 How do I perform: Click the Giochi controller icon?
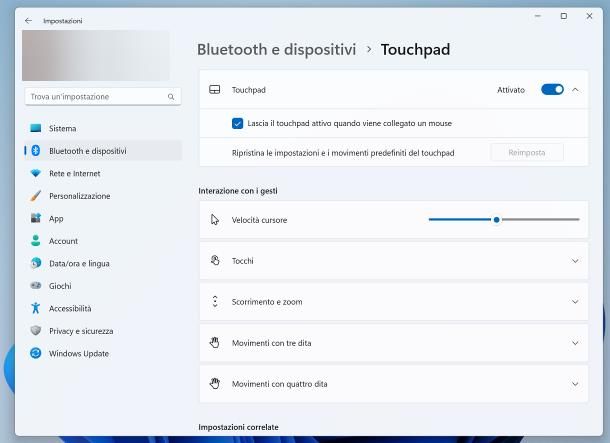click(36, 285)
